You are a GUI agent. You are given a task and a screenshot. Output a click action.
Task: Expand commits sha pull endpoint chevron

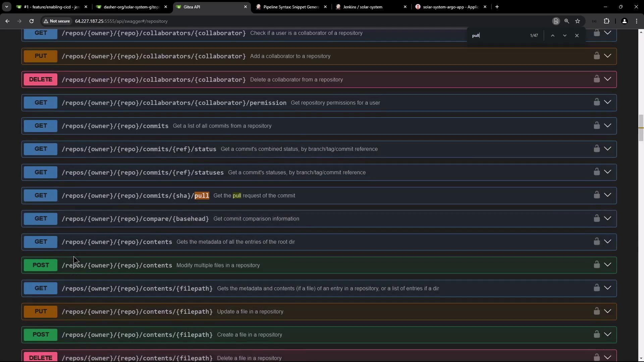click(x=607, y=195)
